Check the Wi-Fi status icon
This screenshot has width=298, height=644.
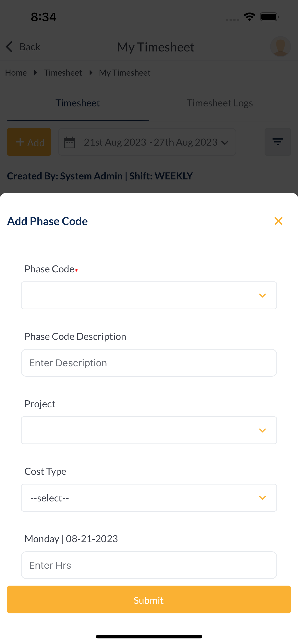pyautogui.click(x=249, y=17)
